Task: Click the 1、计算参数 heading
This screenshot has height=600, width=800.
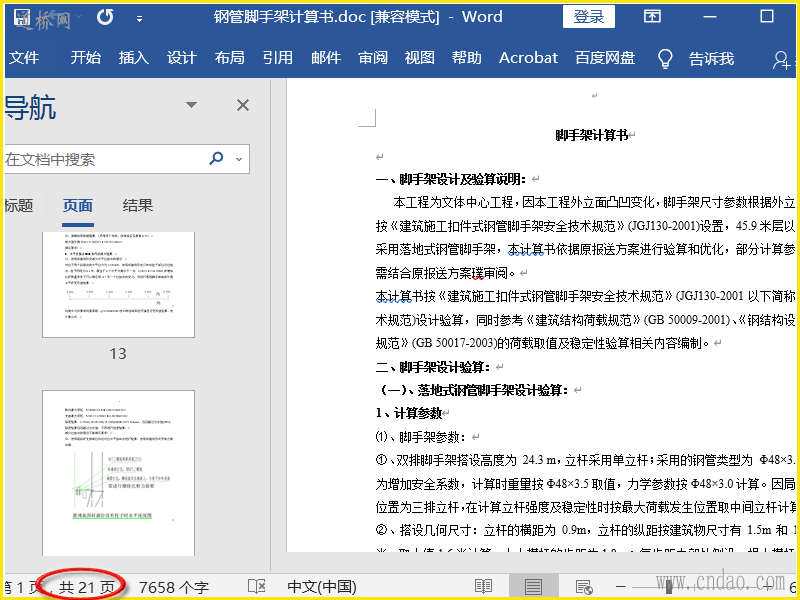Action: tap(409, 413)
